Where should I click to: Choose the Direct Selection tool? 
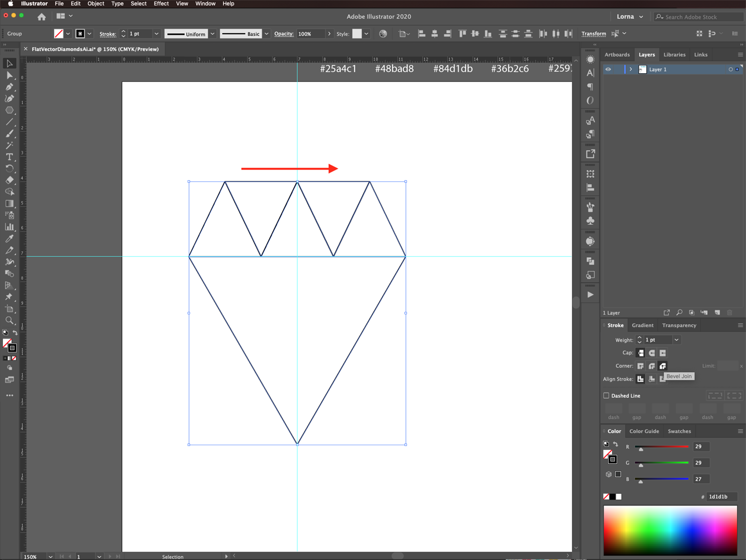pyautogui.click(x=9, y=75)
